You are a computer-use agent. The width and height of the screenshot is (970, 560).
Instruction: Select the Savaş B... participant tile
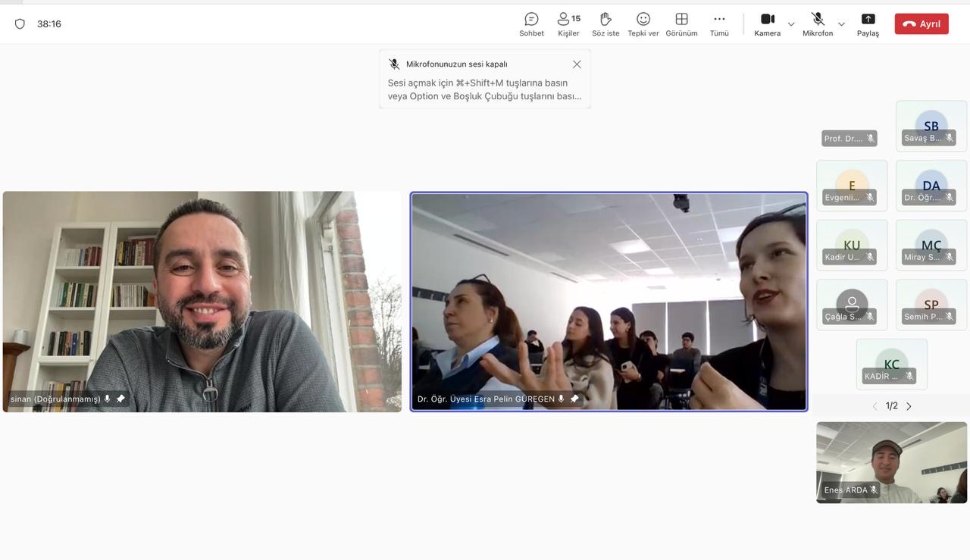pos(931,126)
